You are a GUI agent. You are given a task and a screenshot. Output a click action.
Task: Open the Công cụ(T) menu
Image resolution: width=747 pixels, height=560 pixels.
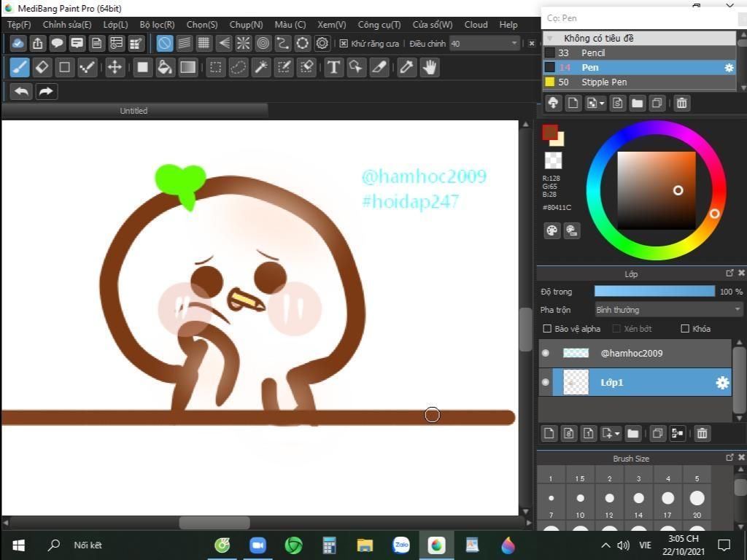click(379, 25)
